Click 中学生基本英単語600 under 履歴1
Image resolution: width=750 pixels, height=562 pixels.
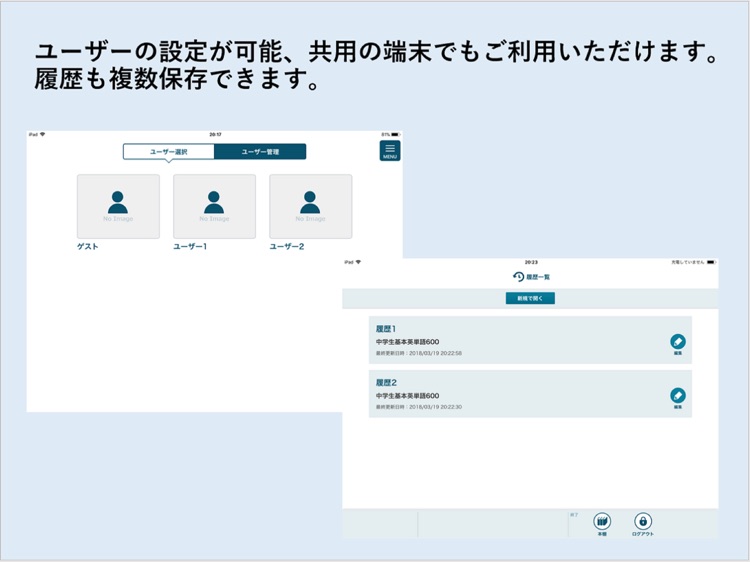[x=407, y=342]
